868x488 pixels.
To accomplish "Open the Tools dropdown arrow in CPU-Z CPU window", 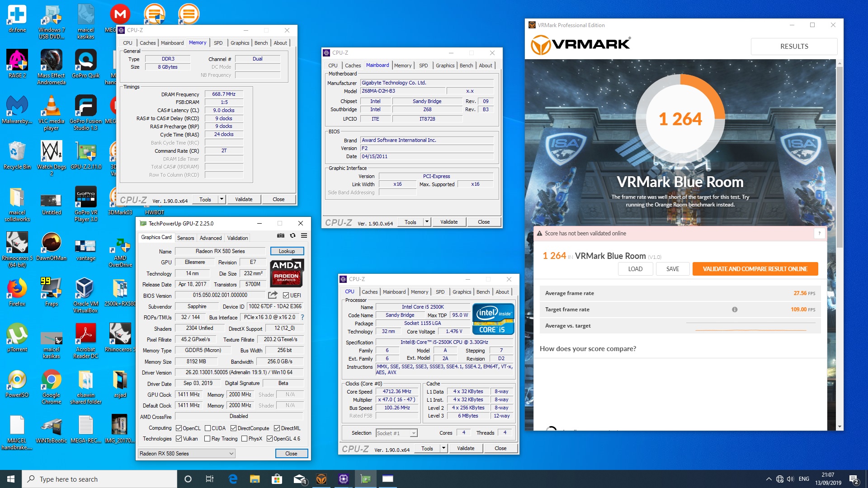I will pyautogui.click(x=443, y=448).
